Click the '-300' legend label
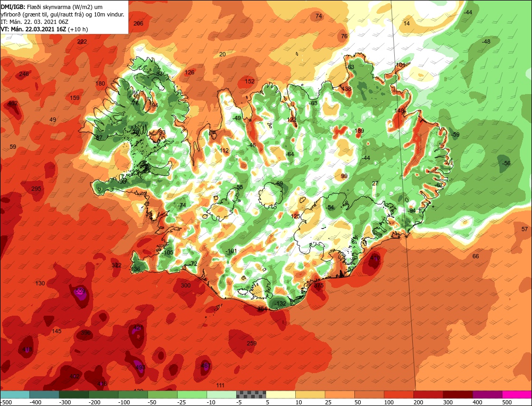Image resolution: width=532 pixels, height=406 pixels. pos(65,402)
